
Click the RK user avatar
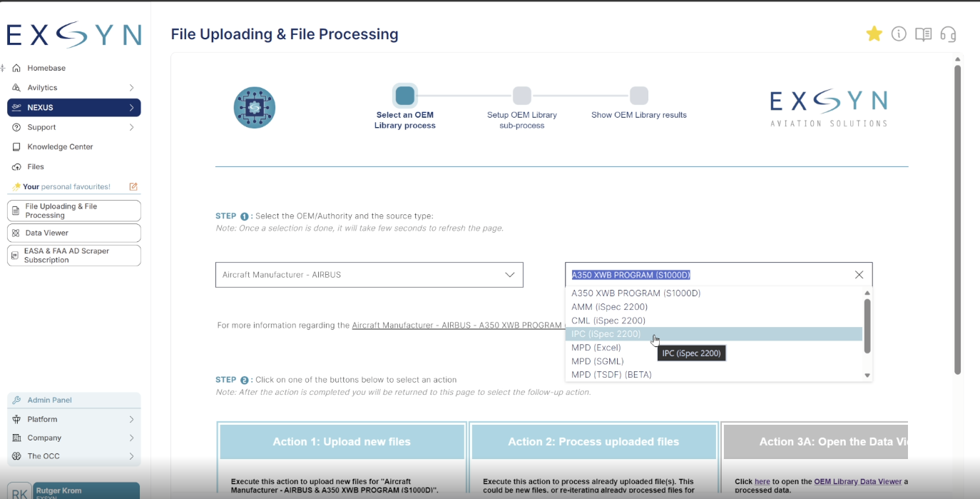tap(20, 491)
